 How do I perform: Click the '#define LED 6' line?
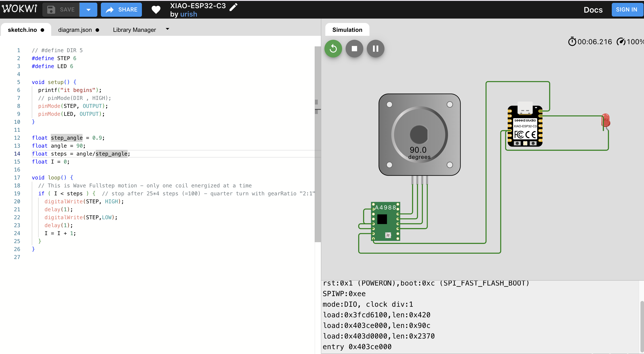pos(53,66)
